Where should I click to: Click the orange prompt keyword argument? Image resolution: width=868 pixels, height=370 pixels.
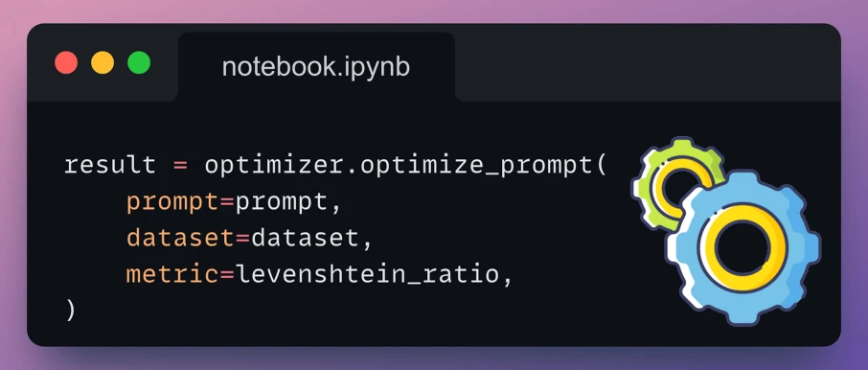coord(172,203)
